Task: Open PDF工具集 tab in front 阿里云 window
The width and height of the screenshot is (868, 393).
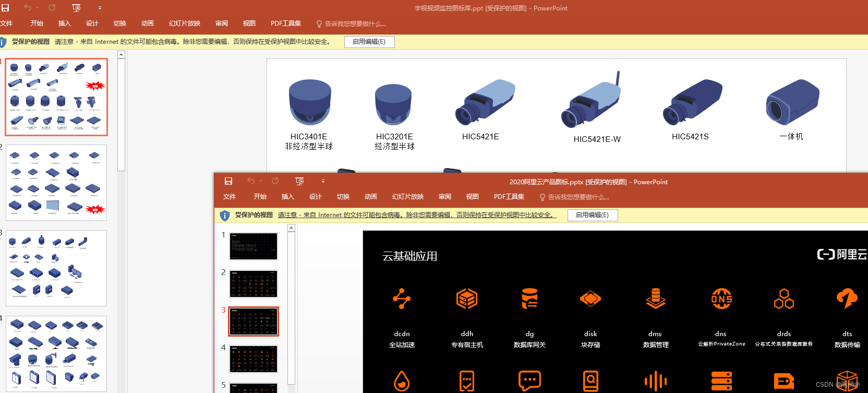Action: coord(509,197)
